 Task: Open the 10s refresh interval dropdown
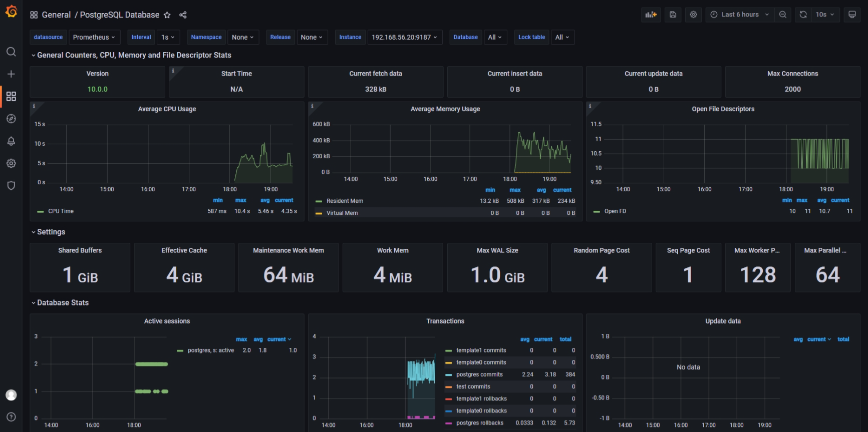825,15
